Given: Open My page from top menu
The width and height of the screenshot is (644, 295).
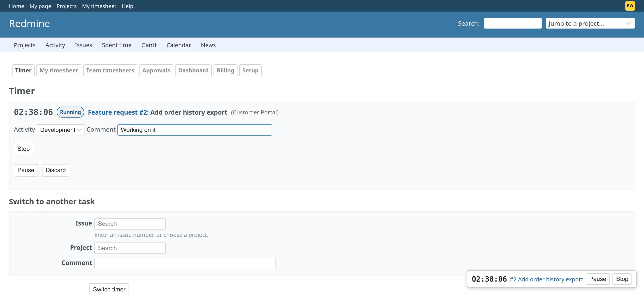Looking at the screenshot, I should 40,6.
